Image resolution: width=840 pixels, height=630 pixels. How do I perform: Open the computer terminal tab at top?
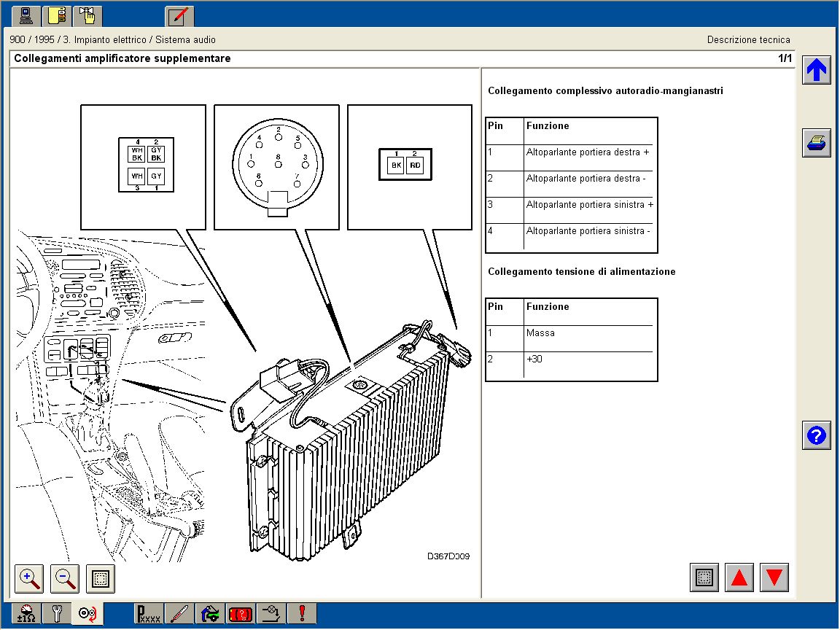point(26,15)
